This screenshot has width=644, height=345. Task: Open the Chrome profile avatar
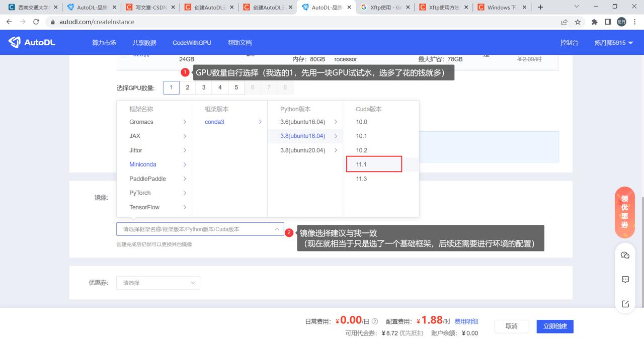tap(621, 22)
